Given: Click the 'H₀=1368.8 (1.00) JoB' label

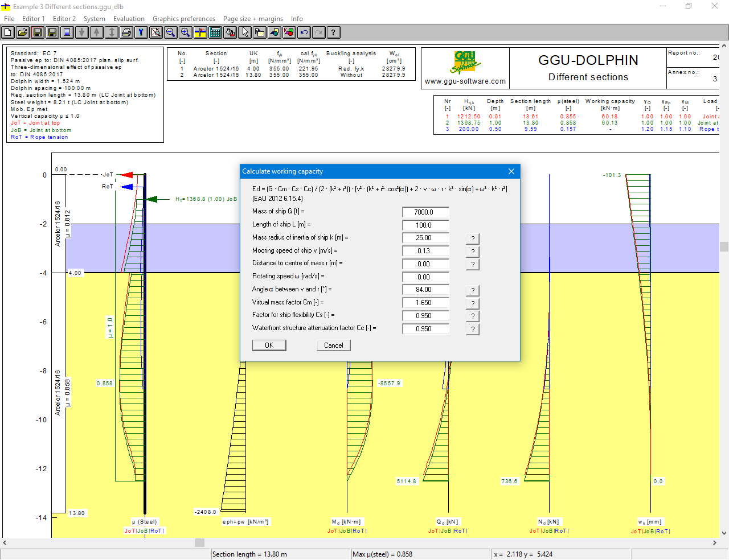Looking at the screenshot, I should [x=206, y=199].
